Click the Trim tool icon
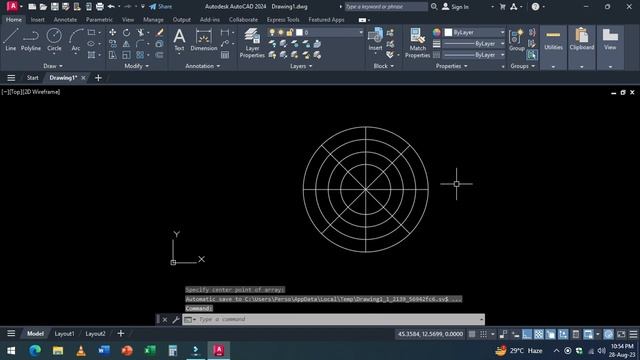The height and width of the screenshot is (360, 640). 140,32
